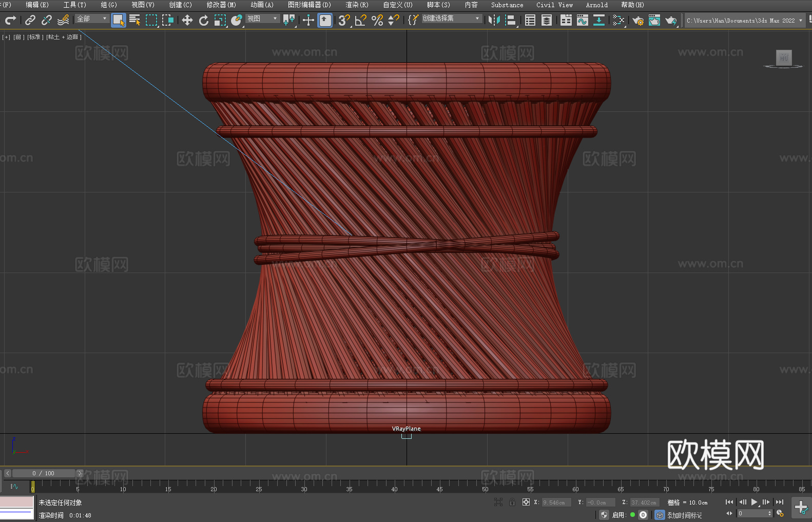Select the Unlink selection tool

point(47,20)
